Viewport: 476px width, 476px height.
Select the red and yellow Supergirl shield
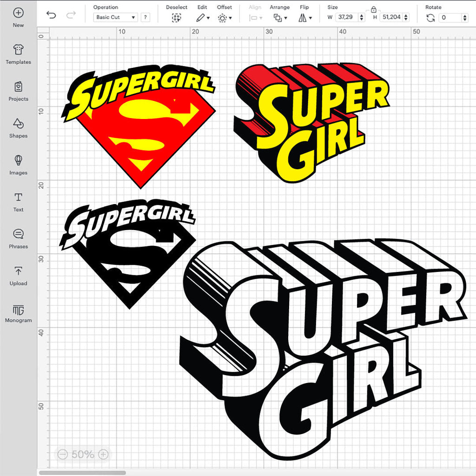click(x=139, y=126)
